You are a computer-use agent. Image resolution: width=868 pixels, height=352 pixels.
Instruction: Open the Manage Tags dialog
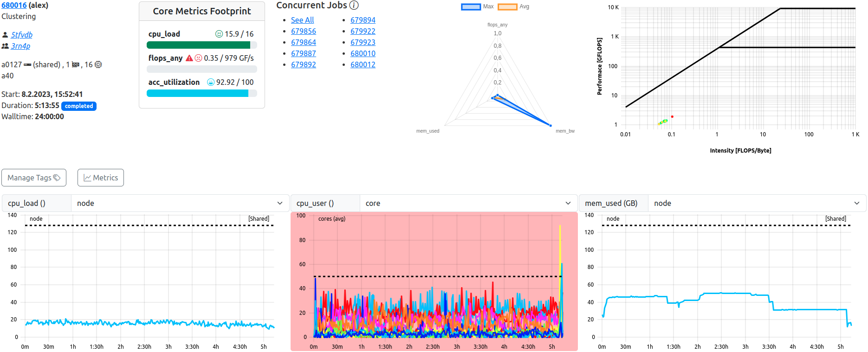(34, 178)
